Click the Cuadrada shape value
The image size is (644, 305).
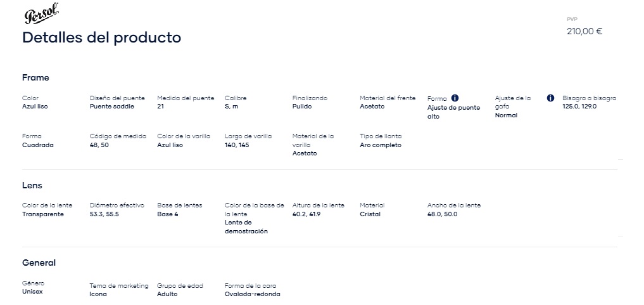[38, 145]
